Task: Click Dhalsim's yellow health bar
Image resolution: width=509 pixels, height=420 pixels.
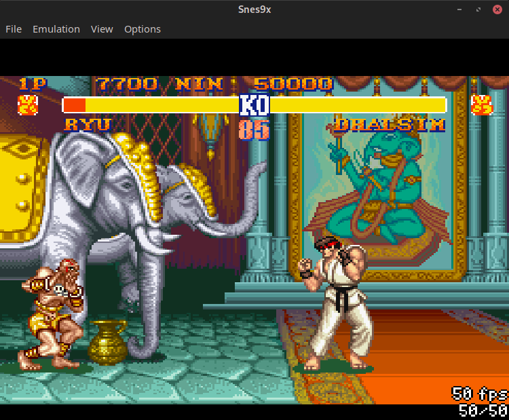Action: pyautogui.click(x=358, y=105)
